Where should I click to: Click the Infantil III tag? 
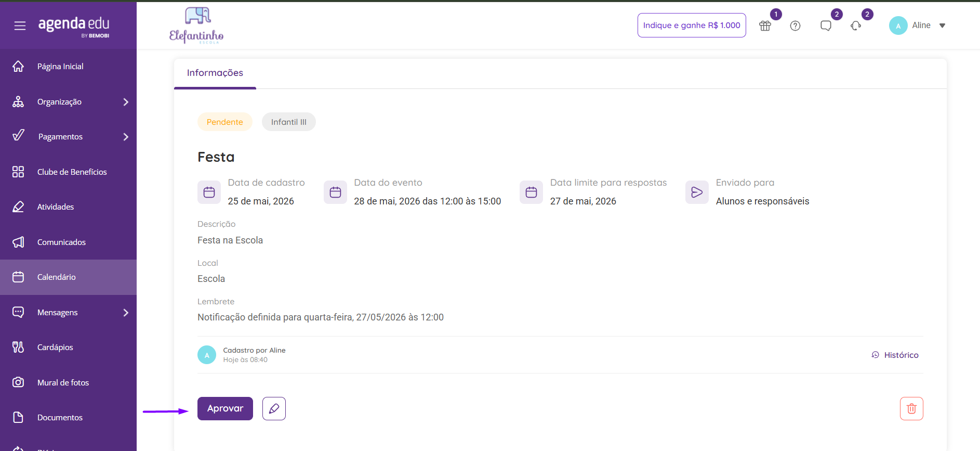click(289, 122)
